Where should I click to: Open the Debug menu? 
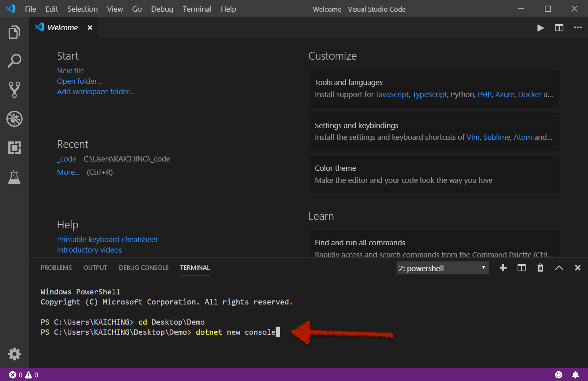tap(162, 9)
